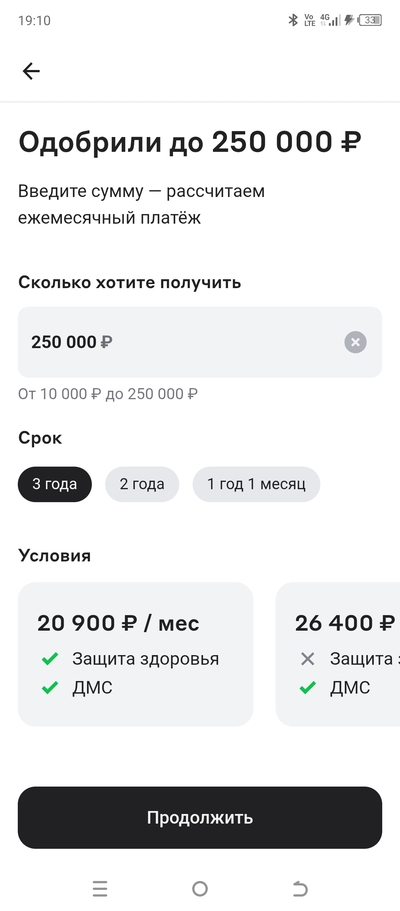Tap grey cross in 26 400 ₽ card
Viewport: 400px width, 911px height.
pos(308,659)
